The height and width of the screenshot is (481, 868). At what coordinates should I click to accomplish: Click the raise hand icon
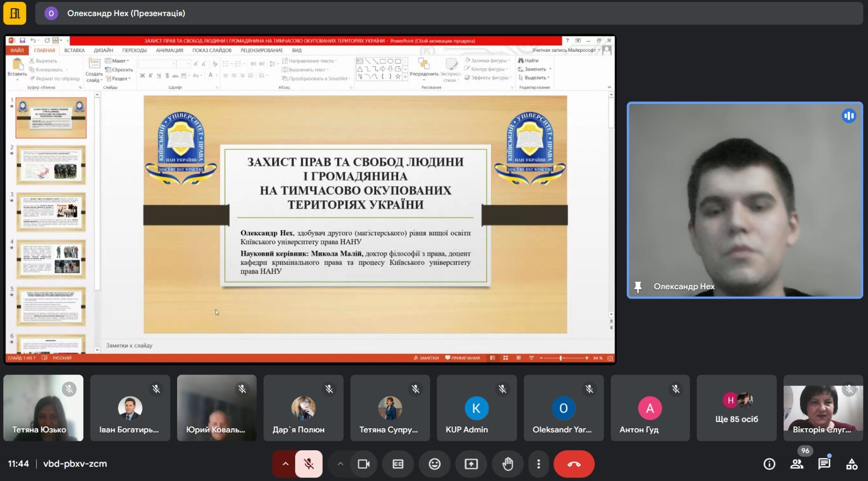pyautogui.click(x=507, y=464)
